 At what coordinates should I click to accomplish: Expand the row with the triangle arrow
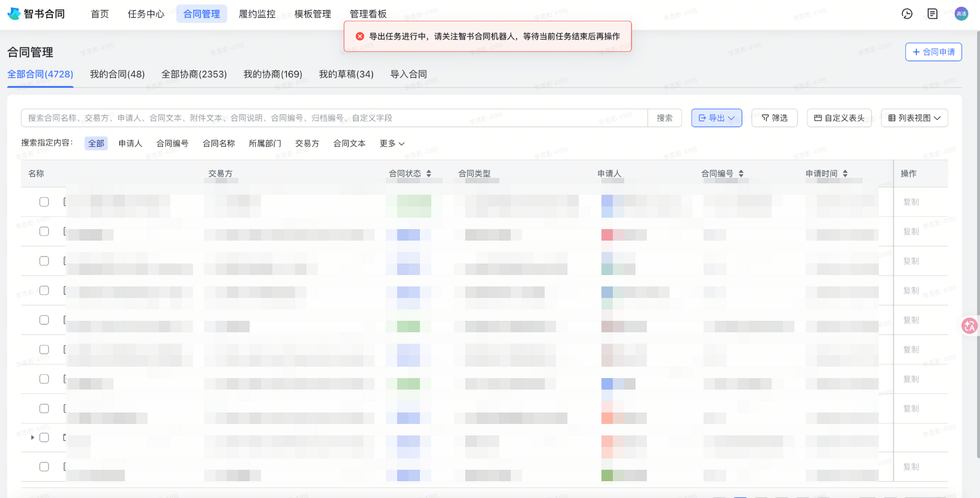pyautogui.click(x=33, y=437)
